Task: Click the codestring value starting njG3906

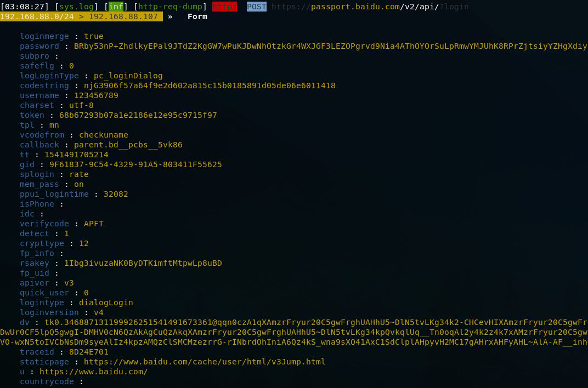Action: pyautogui.click(x=209, y=85)
